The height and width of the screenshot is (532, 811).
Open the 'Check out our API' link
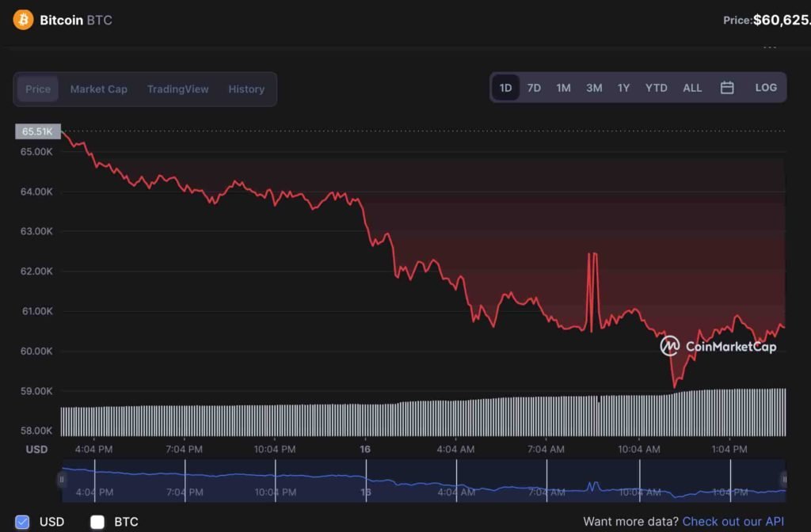click(733, 522)
